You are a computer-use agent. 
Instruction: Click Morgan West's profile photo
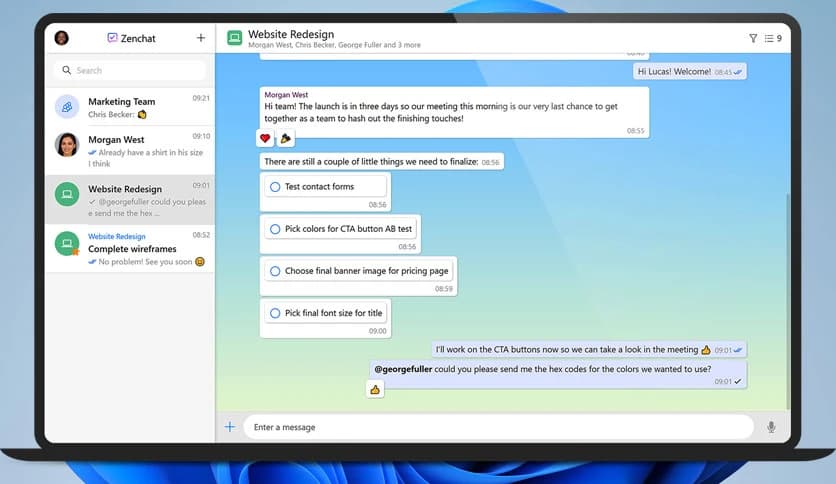coord(67,145)
